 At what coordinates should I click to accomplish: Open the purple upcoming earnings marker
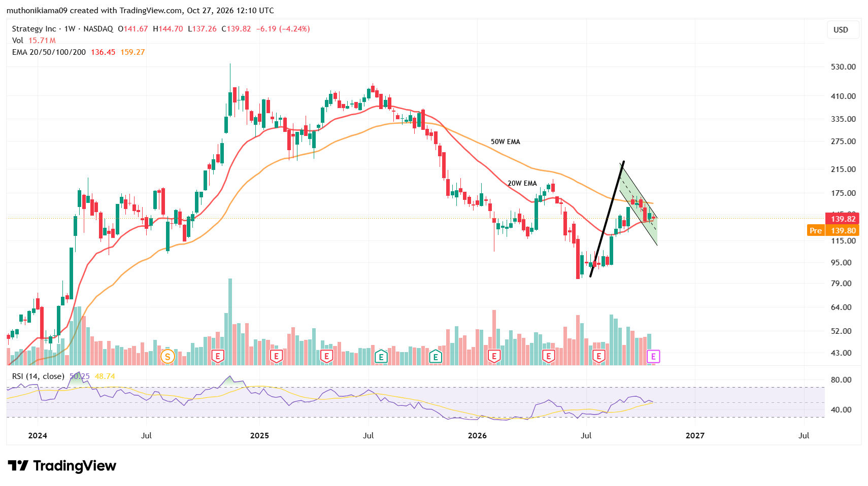pos(653,357)
